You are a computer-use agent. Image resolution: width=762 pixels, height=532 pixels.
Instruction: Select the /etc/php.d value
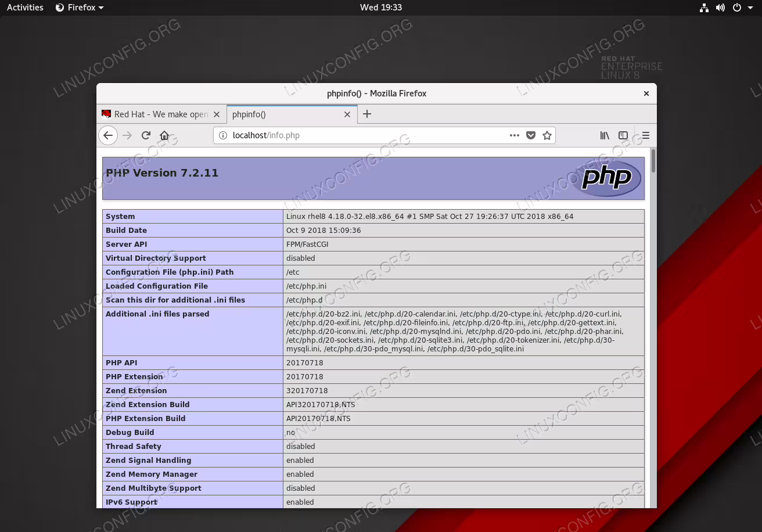click(304, 300)
